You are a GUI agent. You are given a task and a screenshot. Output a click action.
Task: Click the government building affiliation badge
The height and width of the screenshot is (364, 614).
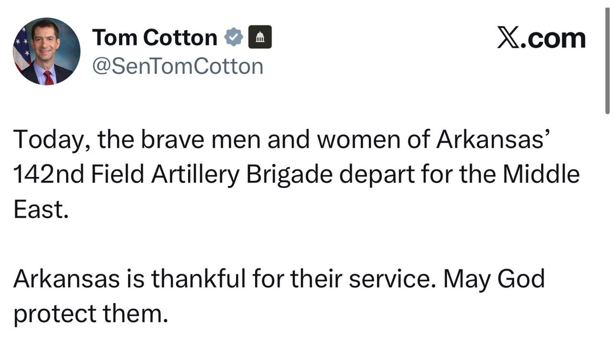tap(260, 37)
